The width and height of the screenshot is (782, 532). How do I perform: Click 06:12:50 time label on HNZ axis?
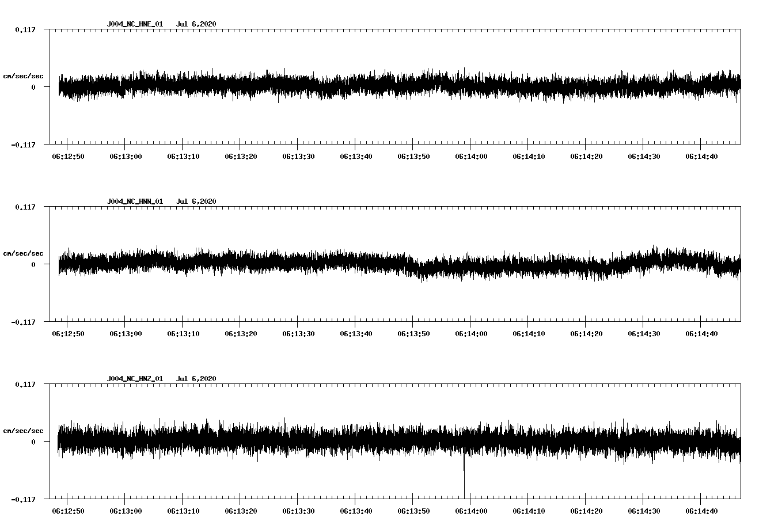tap(69, 511)
